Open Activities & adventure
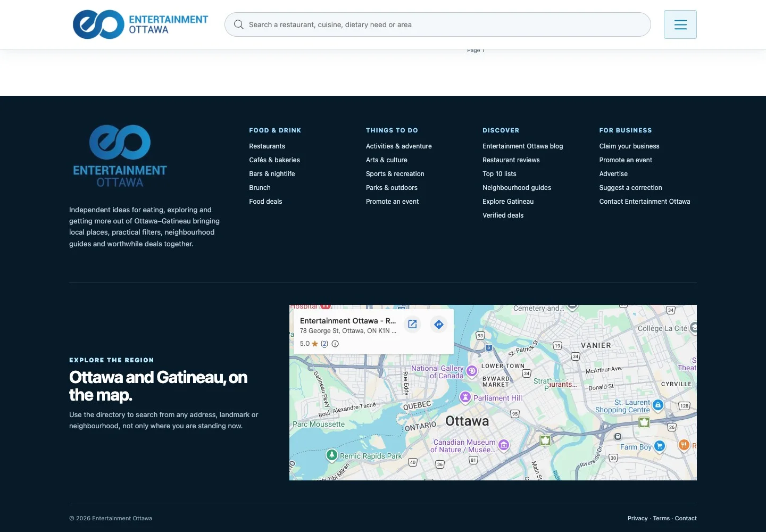The width and height of the screenshot is (766, 532). [399, 146]
